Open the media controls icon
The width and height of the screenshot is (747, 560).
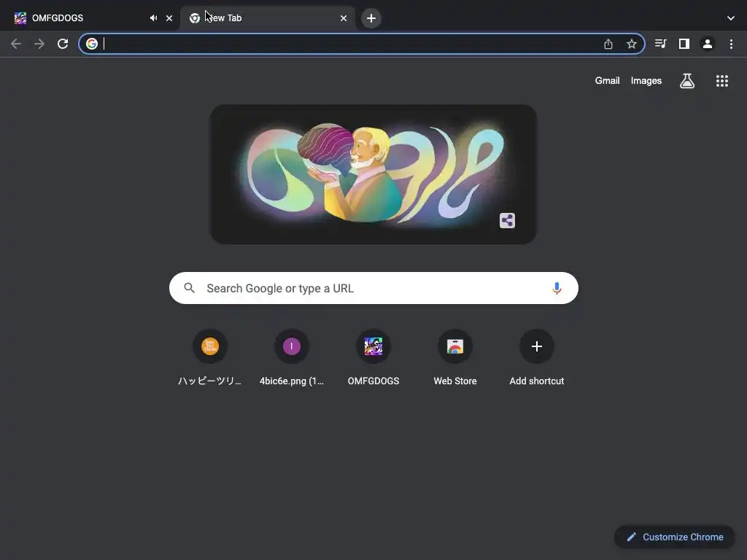point(660,44)
